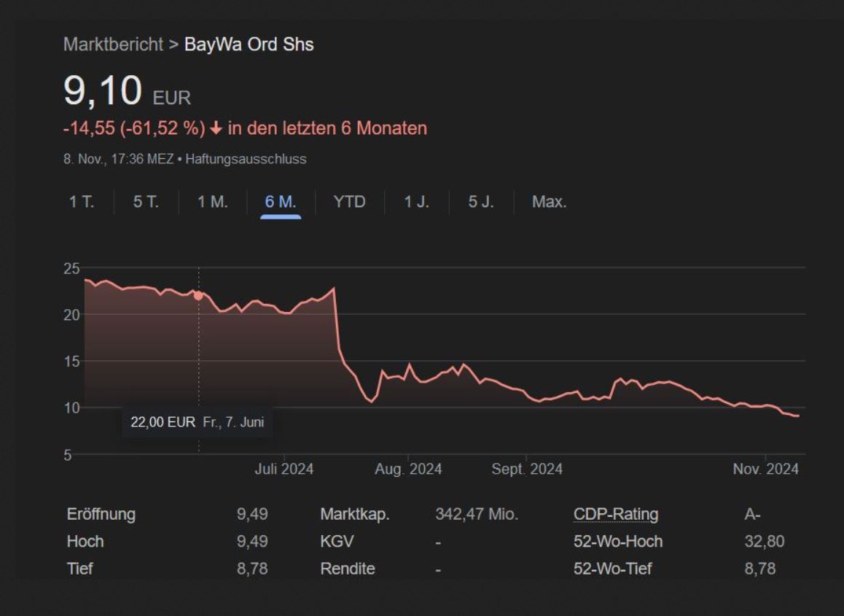
Task: Open the Marktbericht breadcrumb link
Action: click(x=113, y=44)
